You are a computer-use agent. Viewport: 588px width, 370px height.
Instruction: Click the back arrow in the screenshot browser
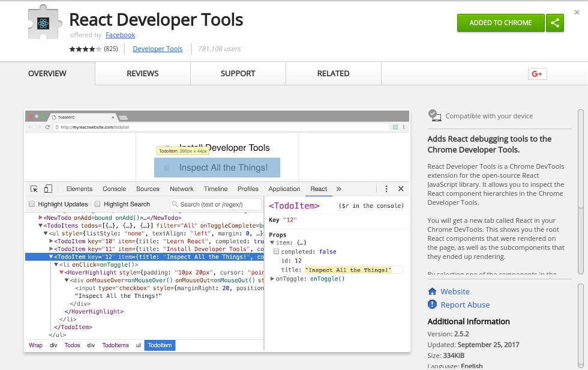coord(31,127)
